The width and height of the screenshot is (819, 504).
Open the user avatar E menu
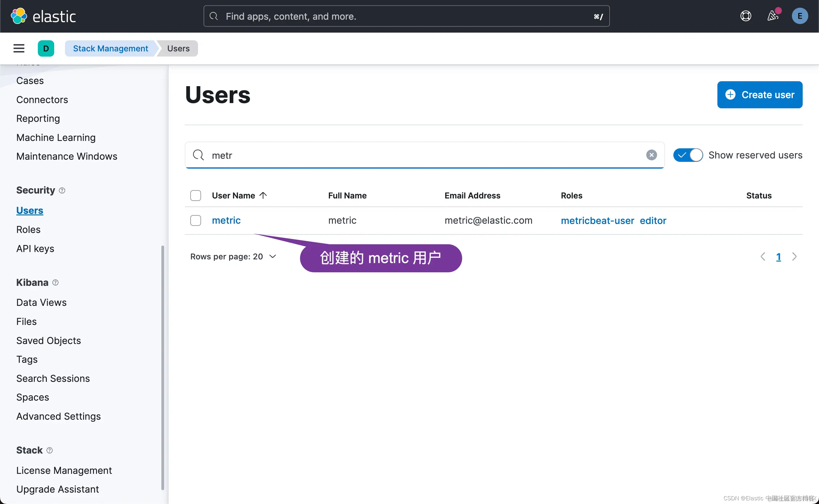[799, 16]
